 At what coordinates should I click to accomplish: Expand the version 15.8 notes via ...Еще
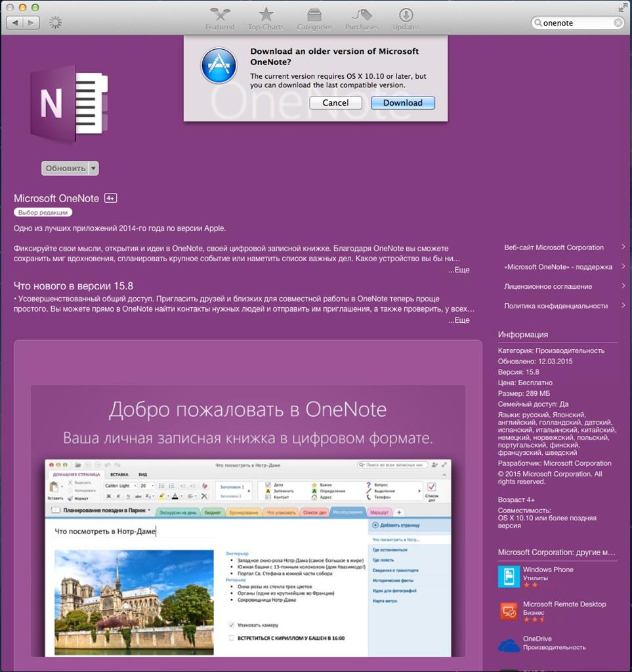[459, 320]
